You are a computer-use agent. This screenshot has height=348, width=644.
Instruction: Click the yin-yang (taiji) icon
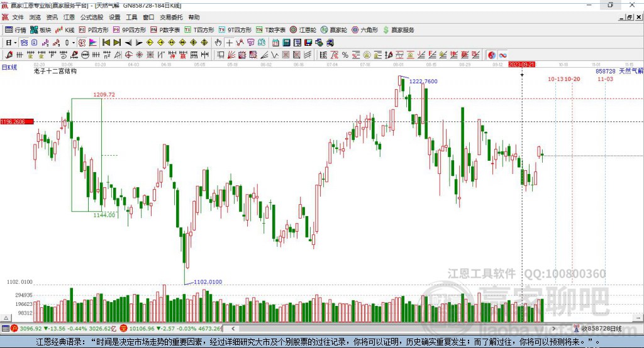492,55
